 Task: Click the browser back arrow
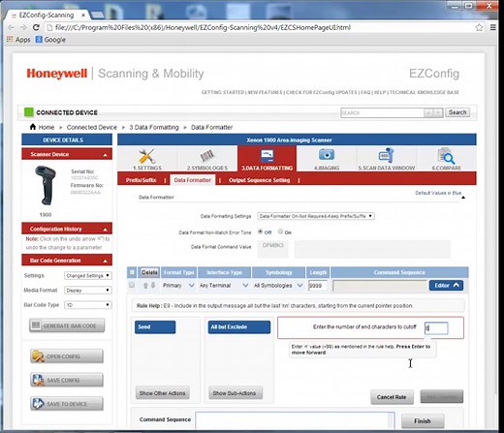(11, 27)
